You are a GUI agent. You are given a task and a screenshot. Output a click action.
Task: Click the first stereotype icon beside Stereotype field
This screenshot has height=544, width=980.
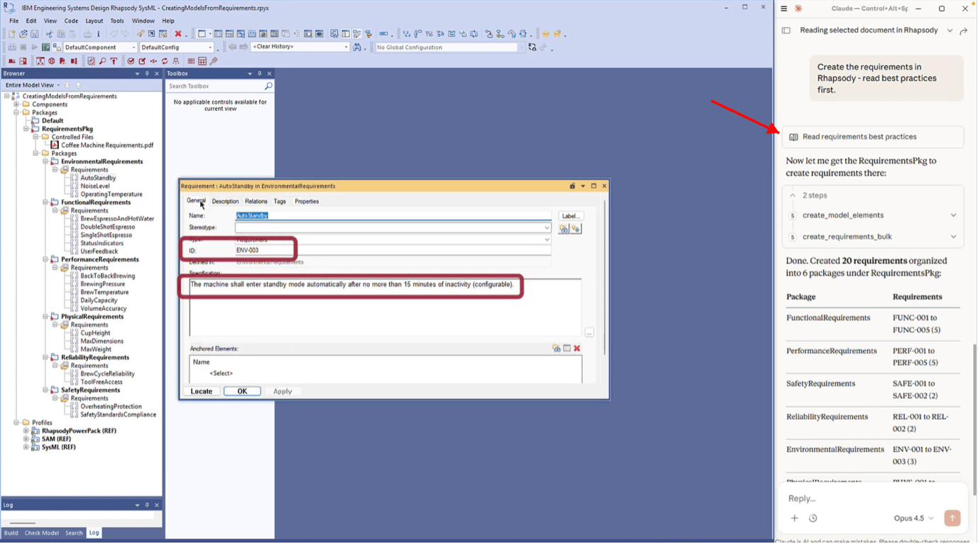tap(563, 229)
